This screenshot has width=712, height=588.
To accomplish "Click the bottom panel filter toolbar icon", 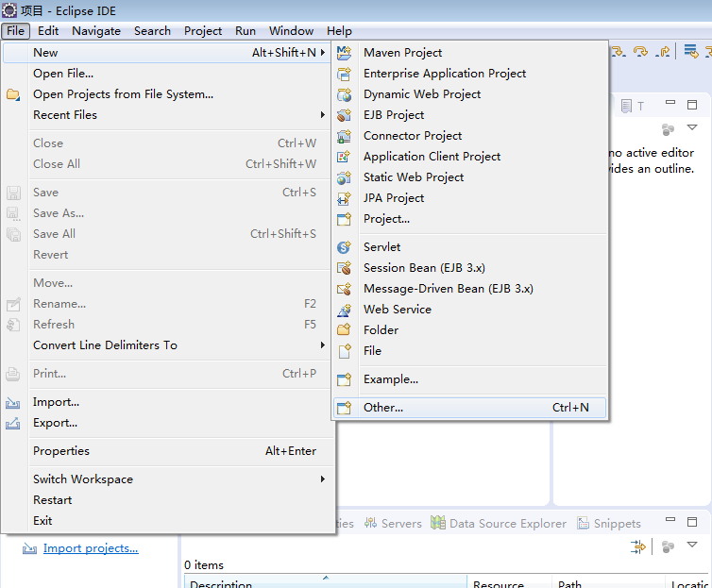I will 638,546.
